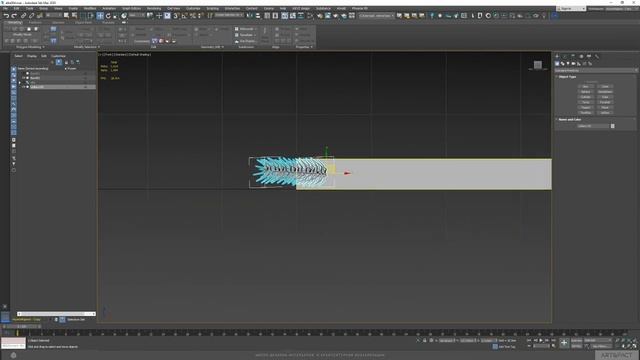Activate the Select and Rotate tool
The width and height of the screenshot is (640, 360).
(108, 16)
